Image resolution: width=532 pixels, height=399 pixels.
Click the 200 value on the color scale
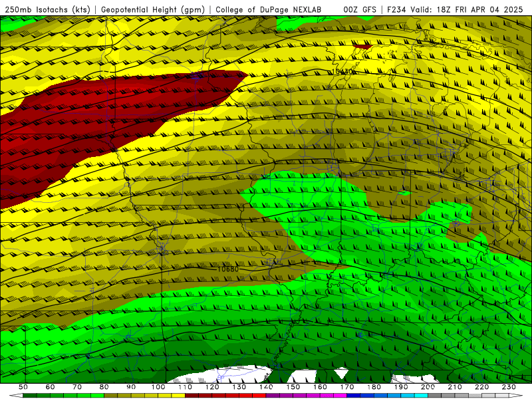coord(428,387)
